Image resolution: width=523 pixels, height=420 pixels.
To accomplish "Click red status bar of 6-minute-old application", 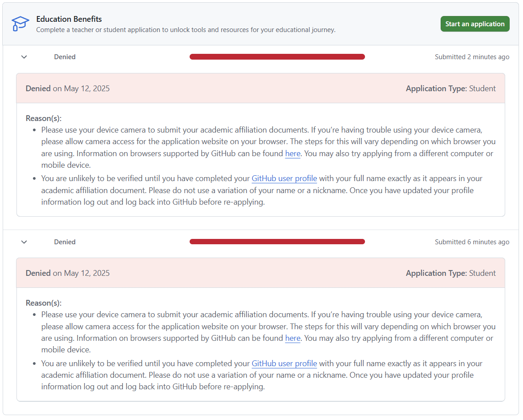I will (277, 242).
